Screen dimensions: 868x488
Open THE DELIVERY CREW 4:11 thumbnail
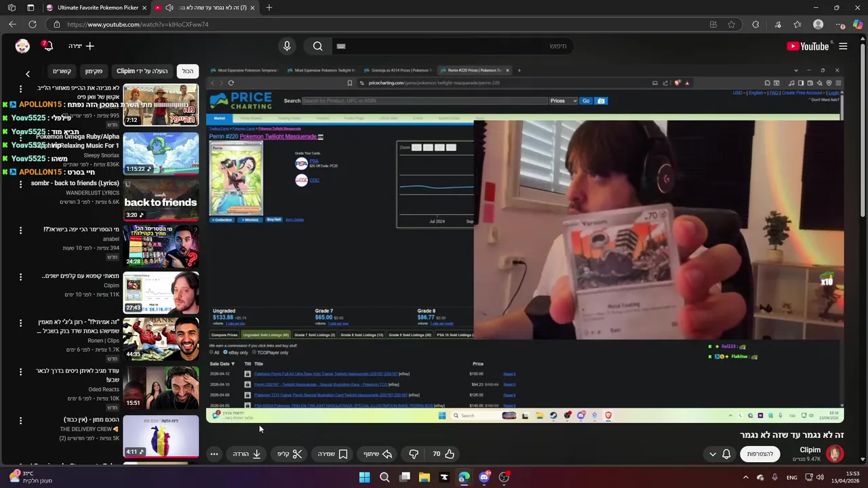pos(161,436)
